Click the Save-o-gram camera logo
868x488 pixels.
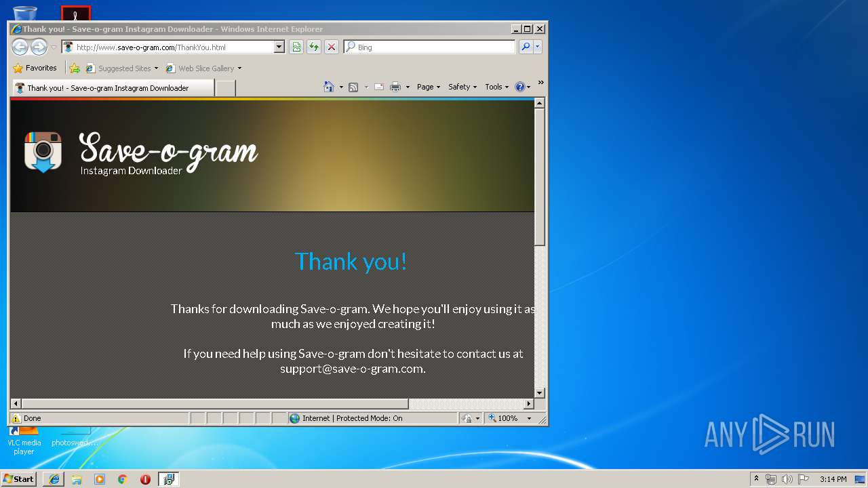(x=43, y=152)
